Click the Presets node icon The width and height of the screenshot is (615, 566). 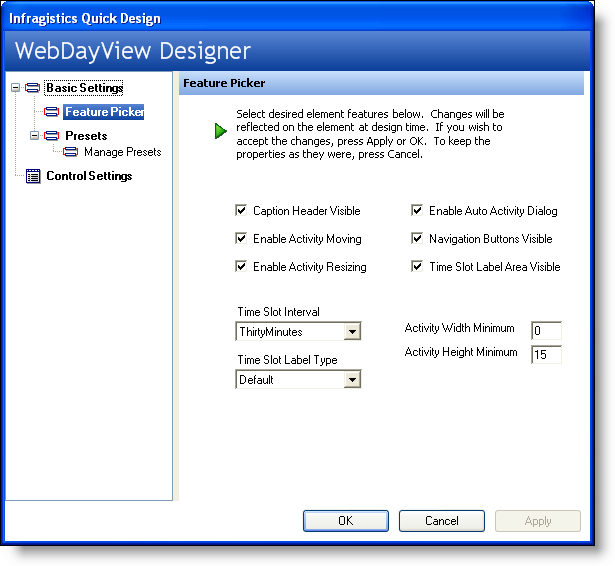(x=52, y=135)
